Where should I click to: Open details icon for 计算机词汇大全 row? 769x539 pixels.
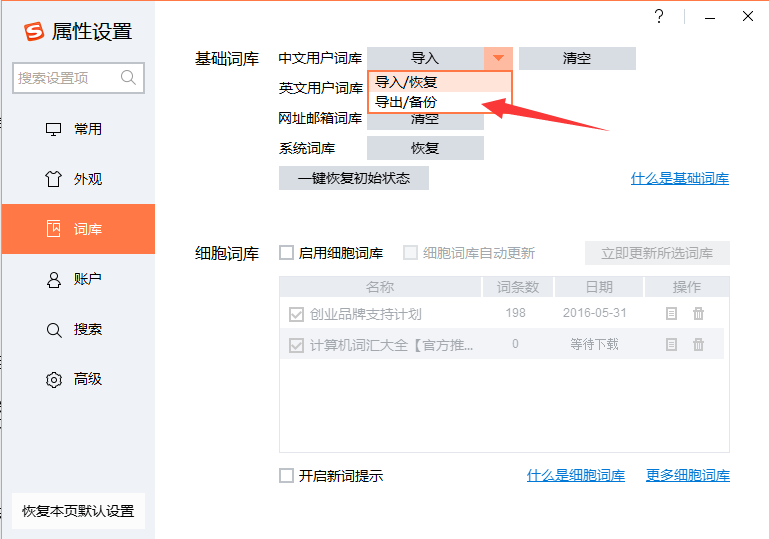(x=672, y=344)
